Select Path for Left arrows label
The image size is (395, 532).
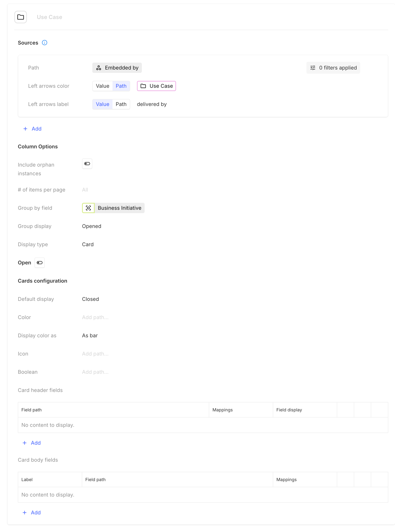[x=121, y=104]
